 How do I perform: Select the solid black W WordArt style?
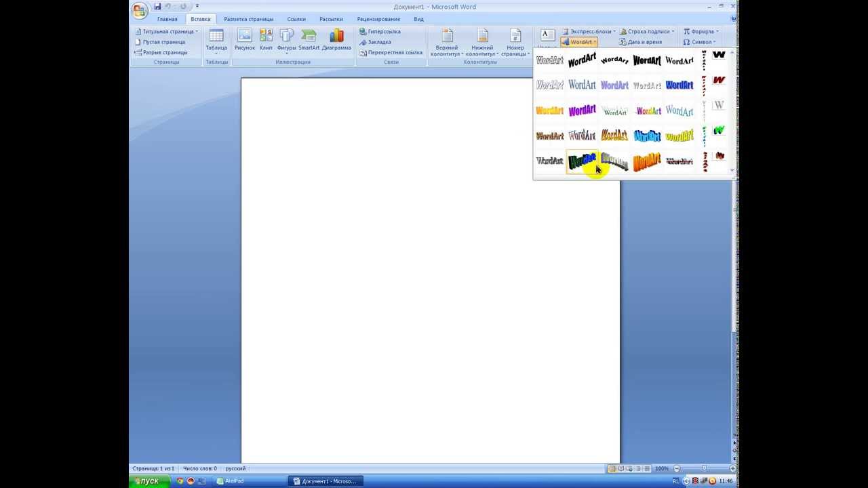(x=719, y=55)
